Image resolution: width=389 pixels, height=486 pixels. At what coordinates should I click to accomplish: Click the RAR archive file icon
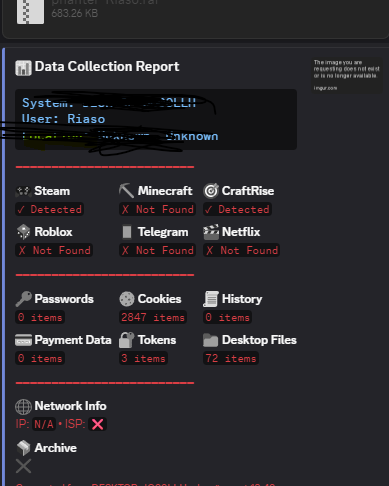30,11
